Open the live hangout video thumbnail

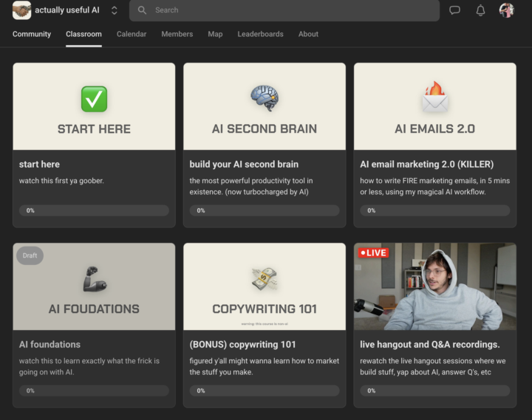[x=435, y=286]
